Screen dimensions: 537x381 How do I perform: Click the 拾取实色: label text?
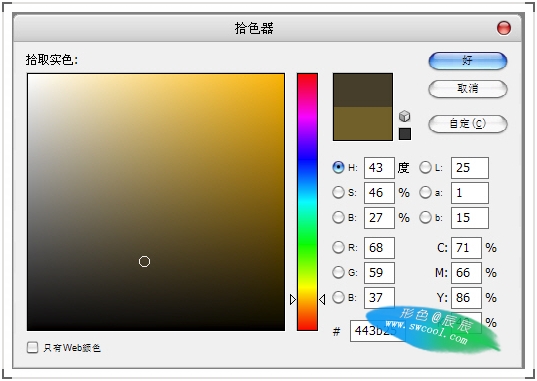click(x=52, y=60)
